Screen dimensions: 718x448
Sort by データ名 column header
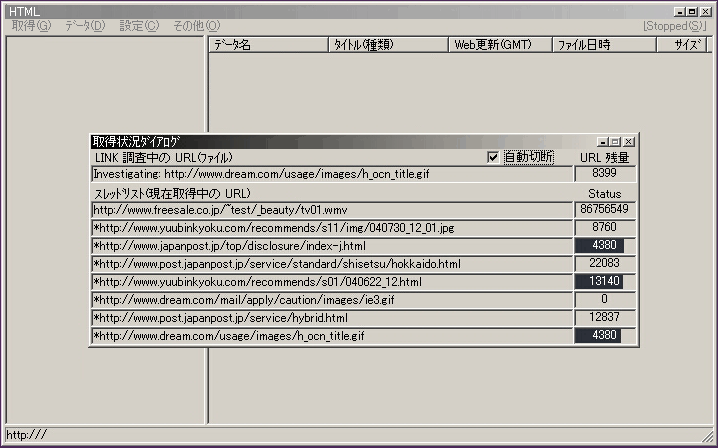pos(268,45)
